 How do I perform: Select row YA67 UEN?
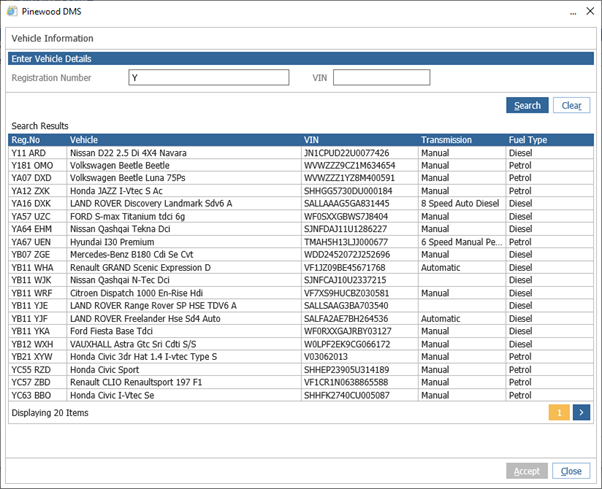(x=301, y=242)
